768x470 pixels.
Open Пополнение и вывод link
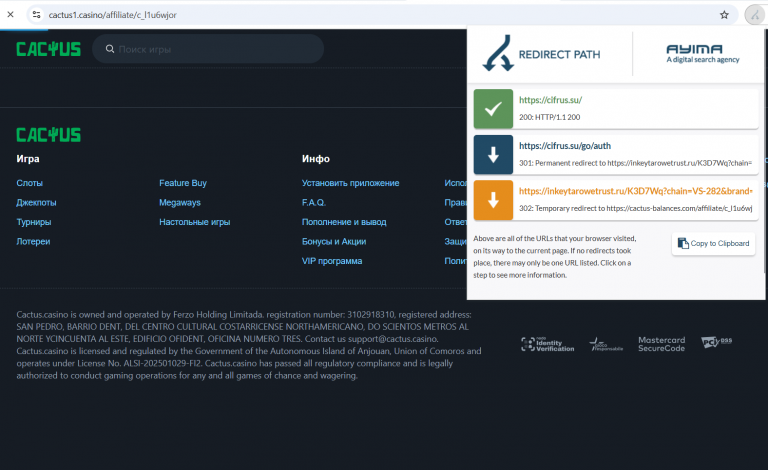(344, 222)
